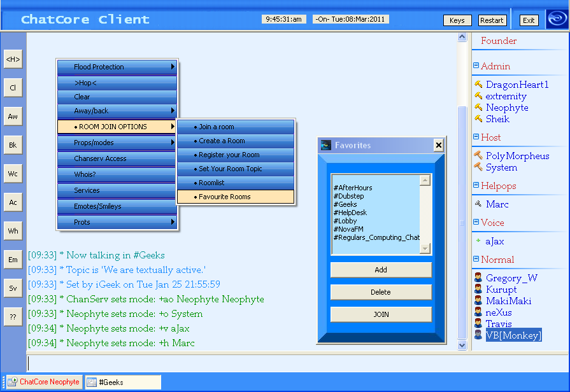570x392 pixels.
Task: Click the user avatar beside MakiMaki
Action: 478,300
